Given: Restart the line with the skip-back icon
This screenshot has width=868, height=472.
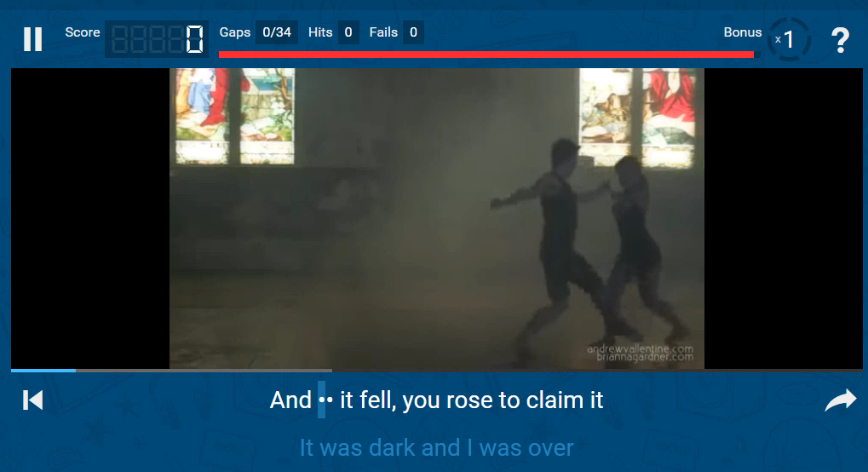Looking at the screenshot, I should (x=32, y=400).
